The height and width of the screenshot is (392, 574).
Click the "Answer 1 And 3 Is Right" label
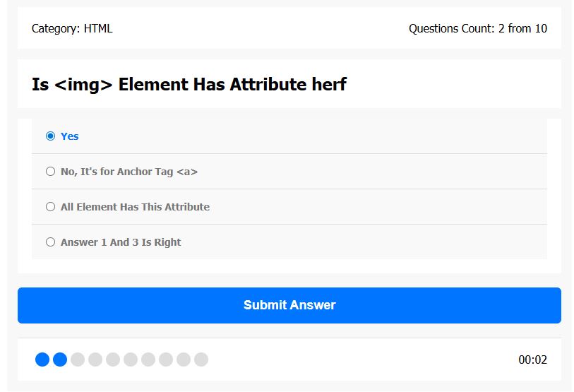point(121,242)
